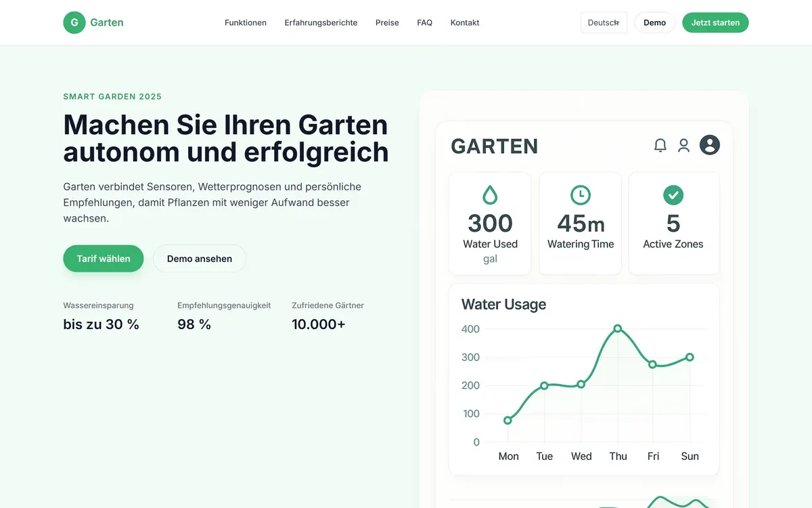Image resolution: width=812 pixels, height=508 pixels.
Task: Open the FAQ page
Action: tap(424, 22)
